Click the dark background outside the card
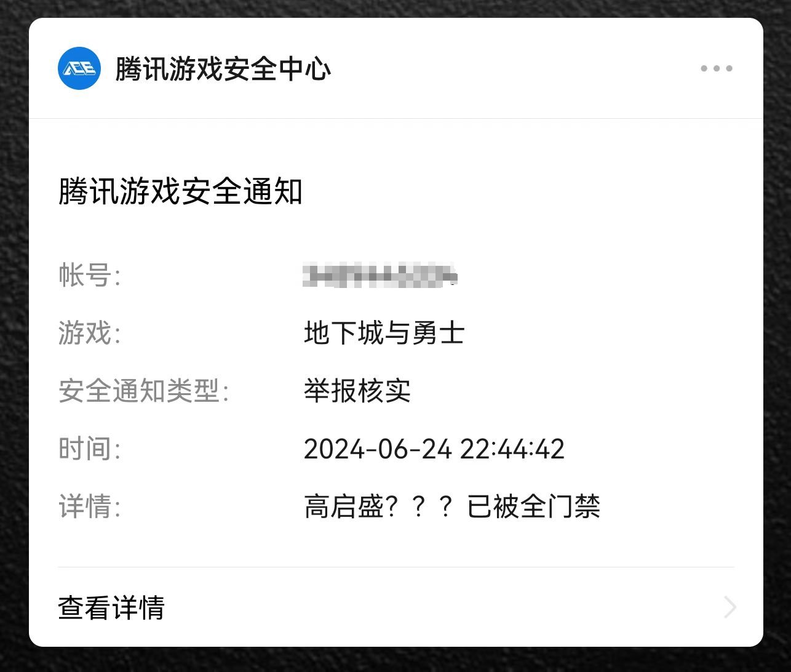791x672 pixels. [14, 336]
